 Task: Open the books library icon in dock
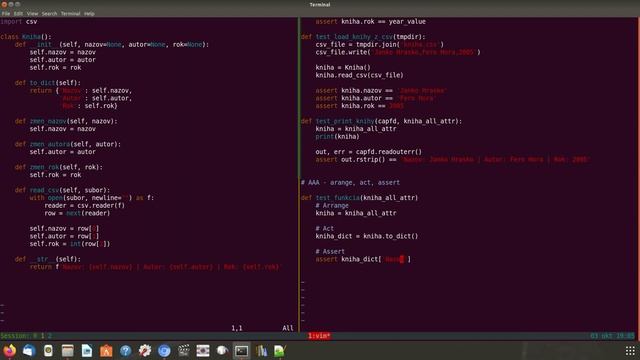(261, 351)
